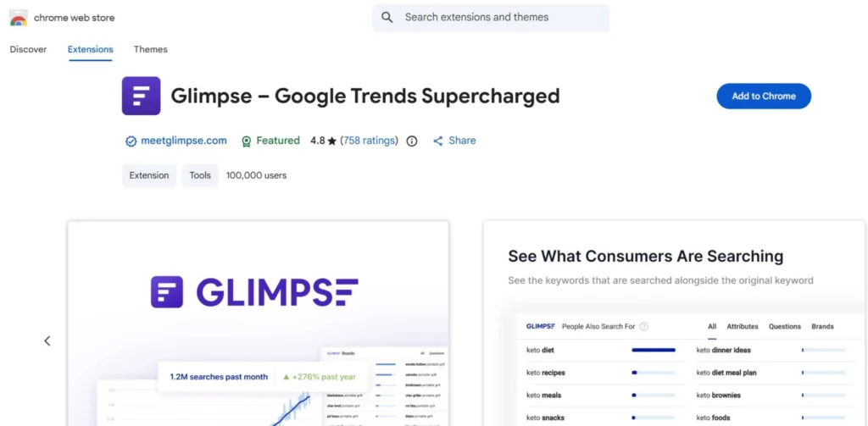868x426 pixels.
Task: Select the Extensions tab
Action: [x=91, y=49]
